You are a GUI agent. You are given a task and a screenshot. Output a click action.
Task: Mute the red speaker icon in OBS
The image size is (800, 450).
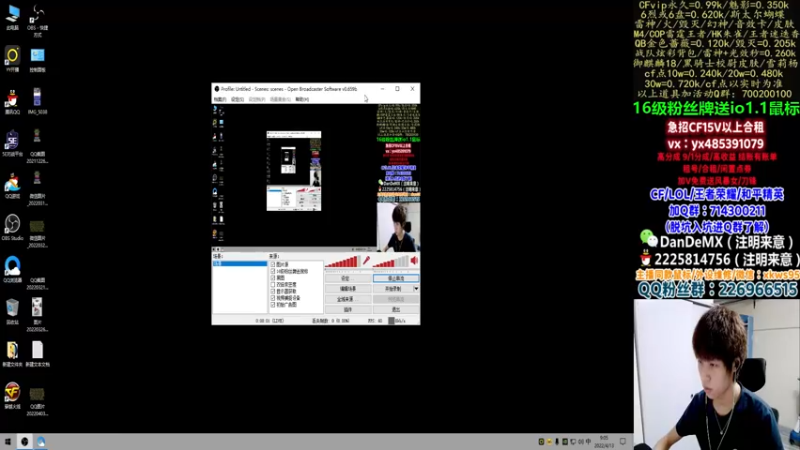(414, 261)
